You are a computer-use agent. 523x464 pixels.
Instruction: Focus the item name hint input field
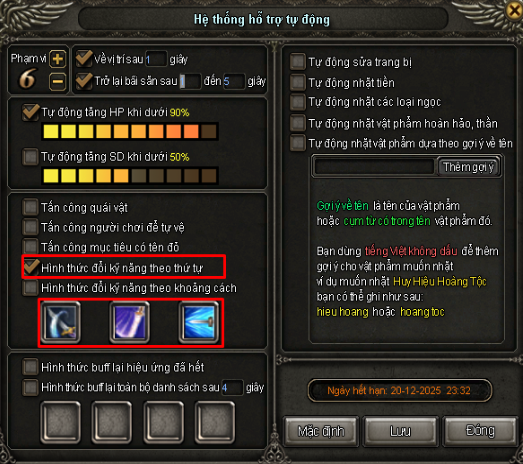click(375, 167)
